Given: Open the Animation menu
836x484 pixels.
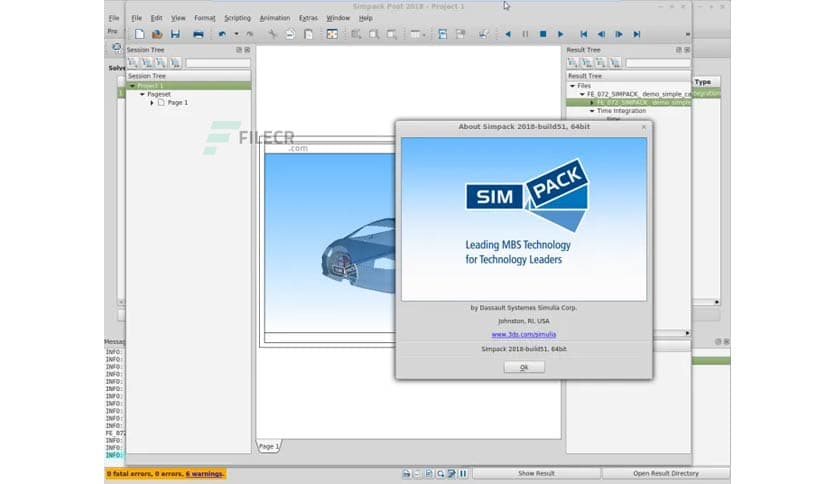Looking at the screenshot, I should coord(275,18).
